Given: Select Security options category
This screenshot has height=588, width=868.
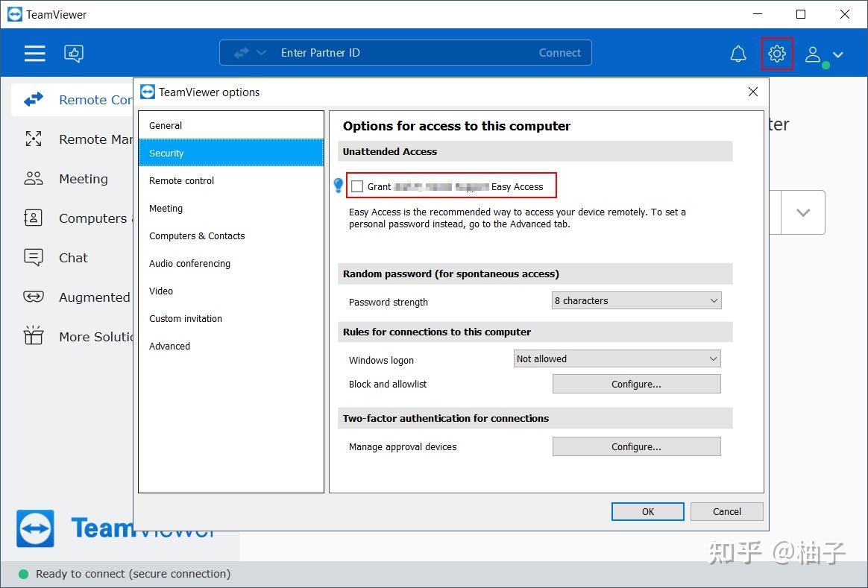Looking at the screenshot, I should click(231, 153).
